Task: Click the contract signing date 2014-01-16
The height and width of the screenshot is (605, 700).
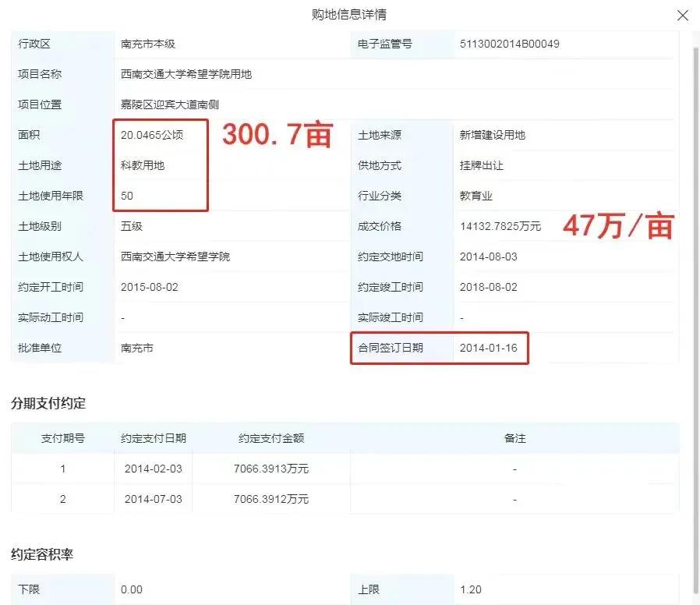Action: coord(487,348)
